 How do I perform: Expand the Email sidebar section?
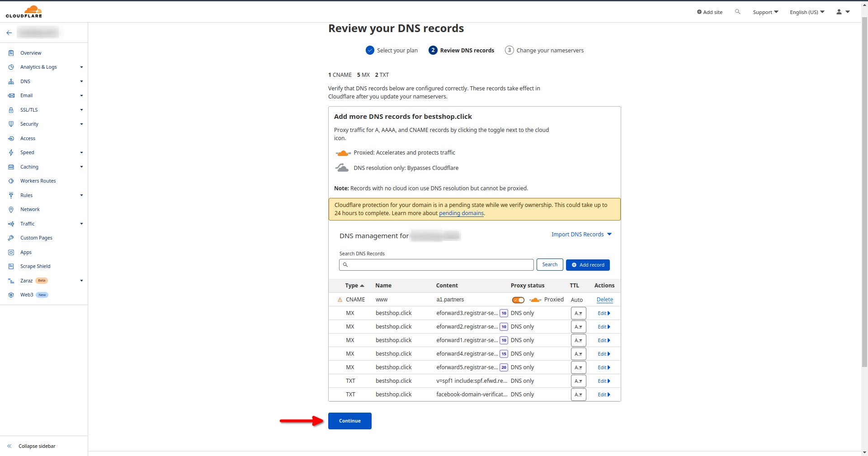coord(81,95)
